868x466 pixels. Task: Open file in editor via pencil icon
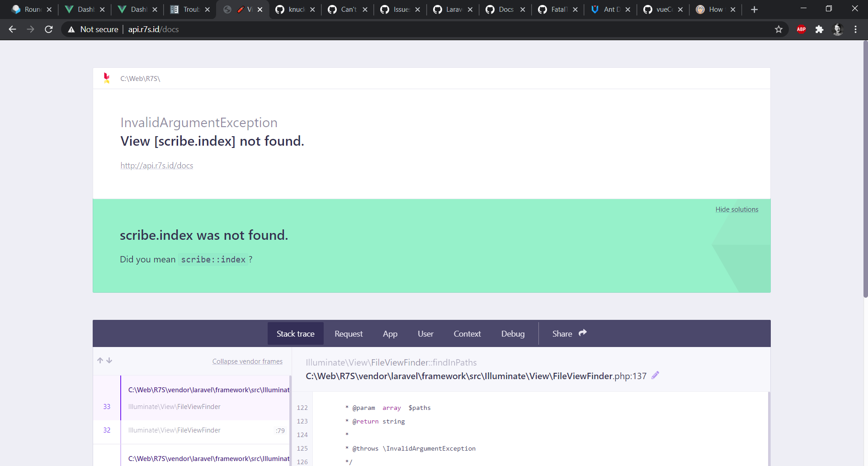655,375
